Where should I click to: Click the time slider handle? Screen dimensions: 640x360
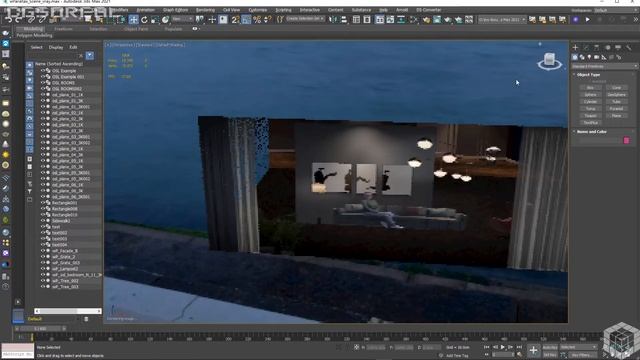40,329
